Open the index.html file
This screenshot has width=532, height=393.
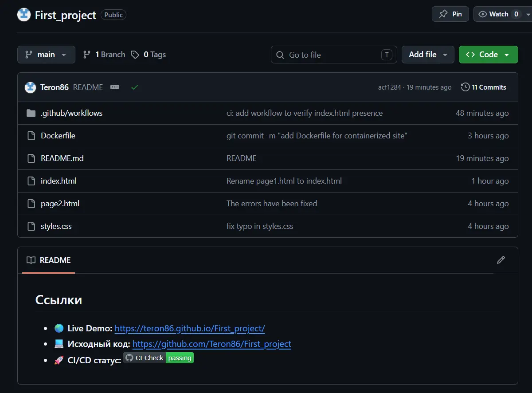(x=59, y=181)
